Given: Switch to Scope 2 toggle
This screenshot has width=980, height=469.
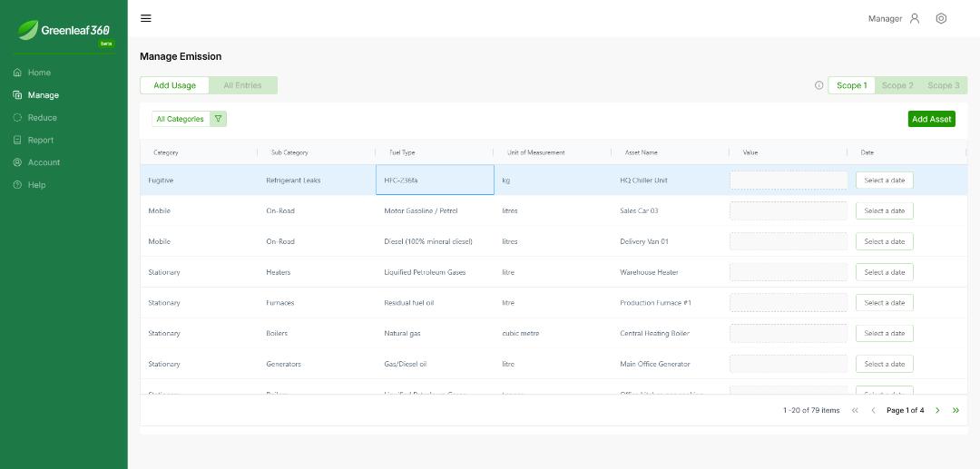Looking at the screenshot, I should pos(897,85).
